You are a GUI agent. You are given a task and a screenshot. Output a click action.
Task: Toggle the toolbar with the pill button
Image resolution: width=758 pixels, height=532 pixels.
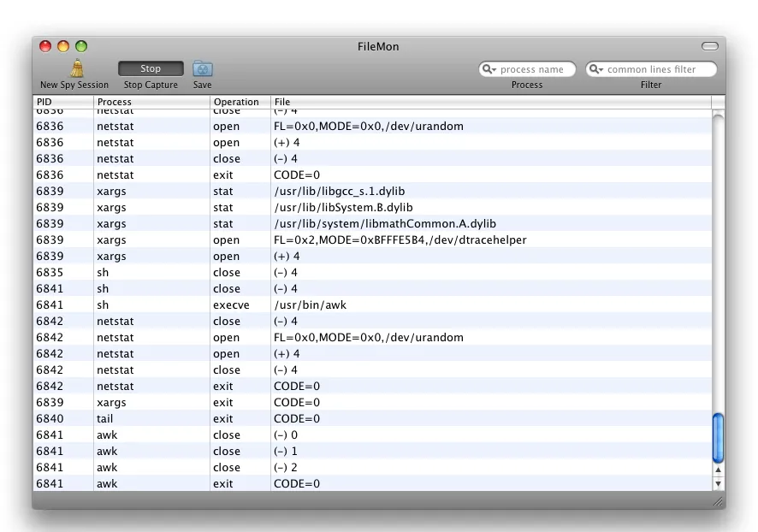coord(709,45)
